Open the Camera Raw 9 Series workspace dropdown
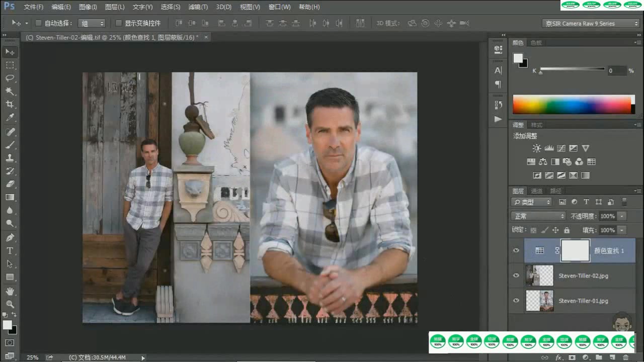The height and width of the screenshot is (362, 644). [591, 24]
